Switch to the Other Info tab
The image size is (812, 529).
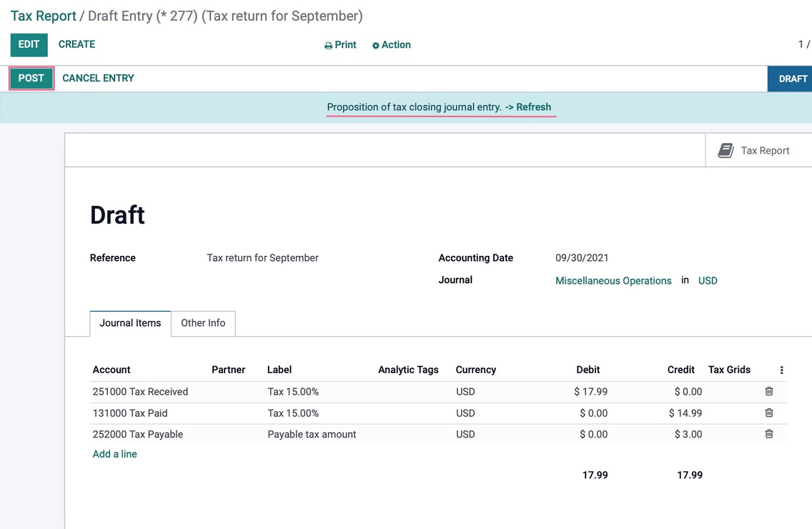[203, 323]
